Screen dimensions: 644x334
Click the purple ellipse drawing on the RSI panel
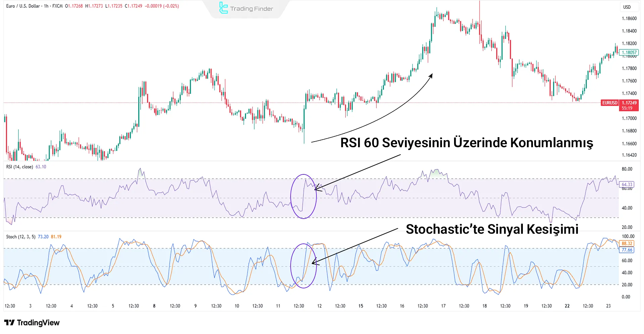[303, 197]
